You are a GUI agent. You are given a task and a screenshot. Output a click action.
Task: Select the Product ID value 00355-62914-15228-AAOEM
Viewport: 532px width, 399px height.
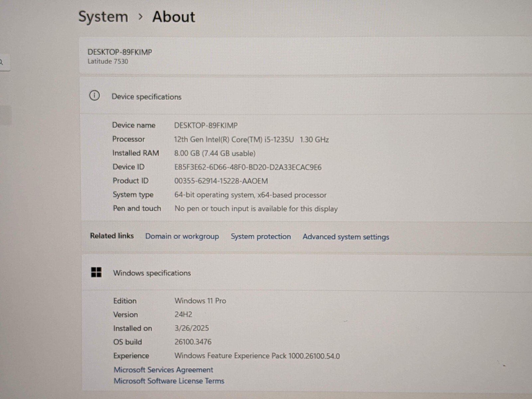point(221,181)
